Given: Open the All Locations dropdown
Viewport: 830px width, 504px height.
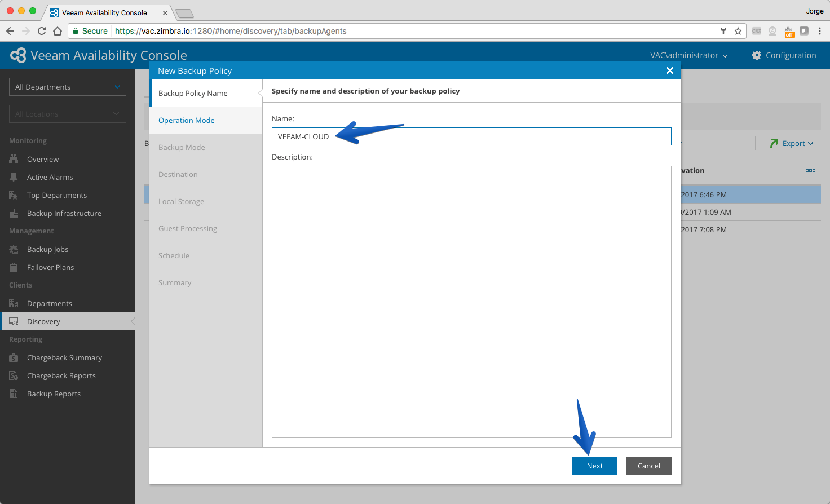Looking at the screenshot, I should pos(68,114).
